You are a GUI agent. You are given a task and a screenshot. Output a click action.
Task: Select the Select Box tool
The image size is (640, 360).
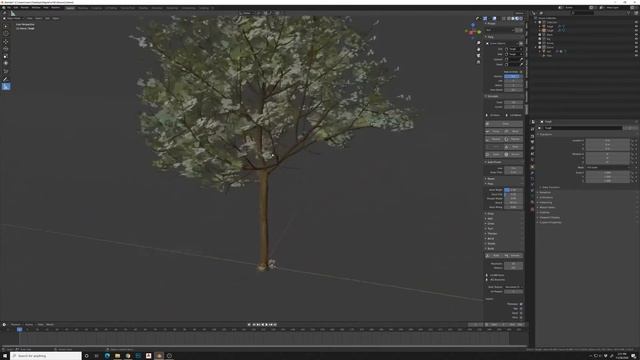[x=6, y=26]
